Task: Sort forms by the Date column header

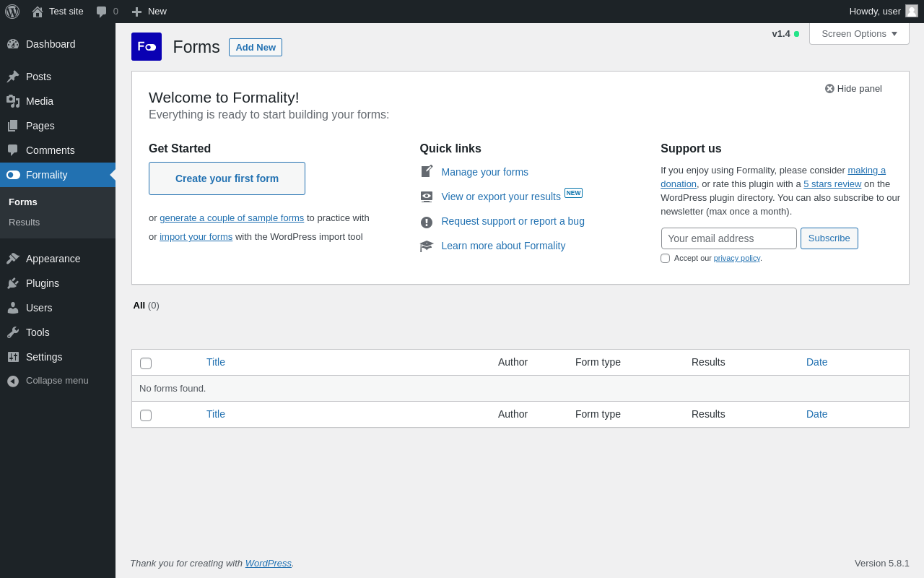Action: (x=816, y=362)
